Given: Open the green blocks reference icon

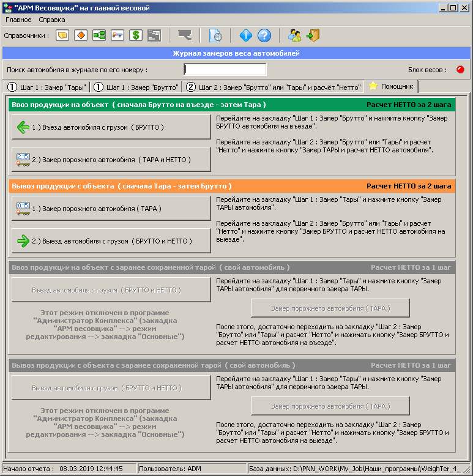Looking at the screenshot, I should [x=99, y=35].
